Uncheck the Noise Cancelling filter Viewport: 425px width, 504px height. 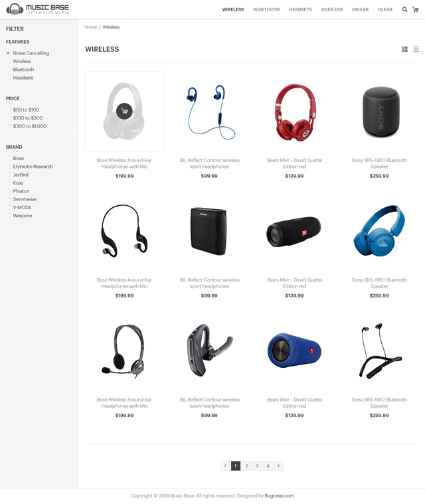(x=8, y=53)
